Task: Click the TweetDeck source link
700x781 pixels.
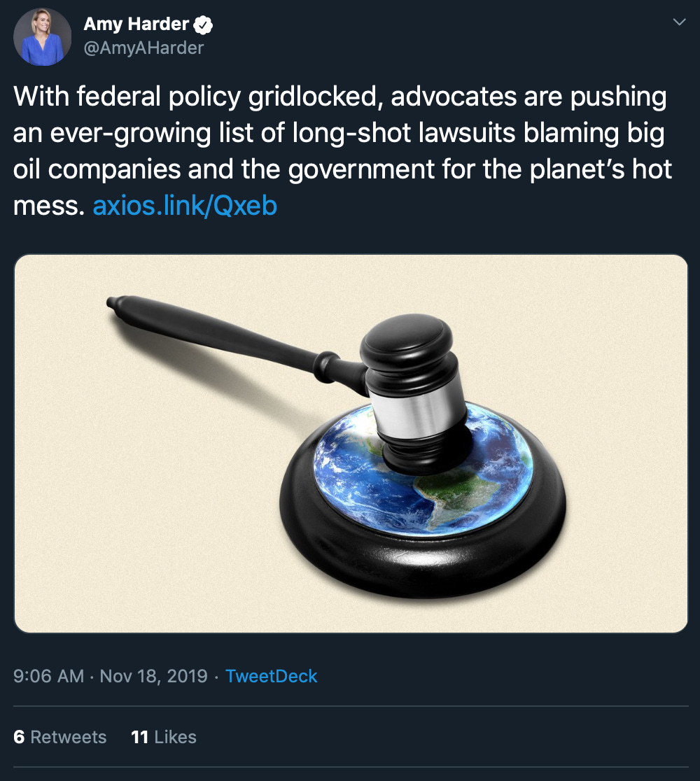Action: 271,676
